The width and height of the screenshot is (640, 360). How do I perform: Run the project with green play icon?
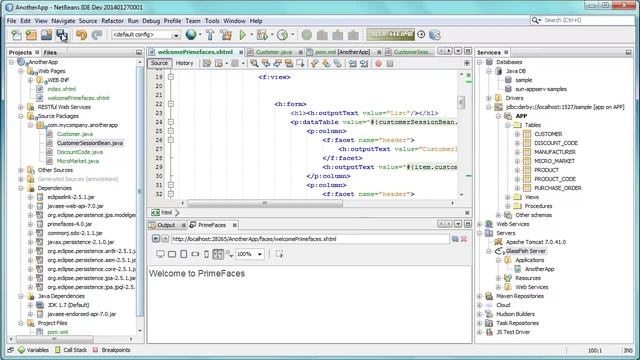[243, 35]
